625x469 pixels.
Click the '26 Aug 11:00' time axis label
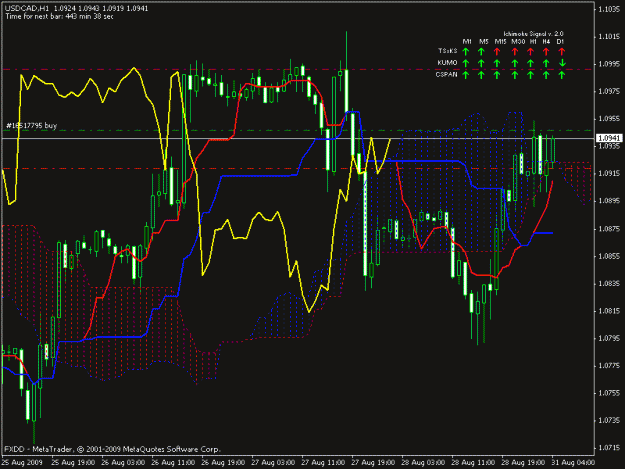(x=173, y=463)
